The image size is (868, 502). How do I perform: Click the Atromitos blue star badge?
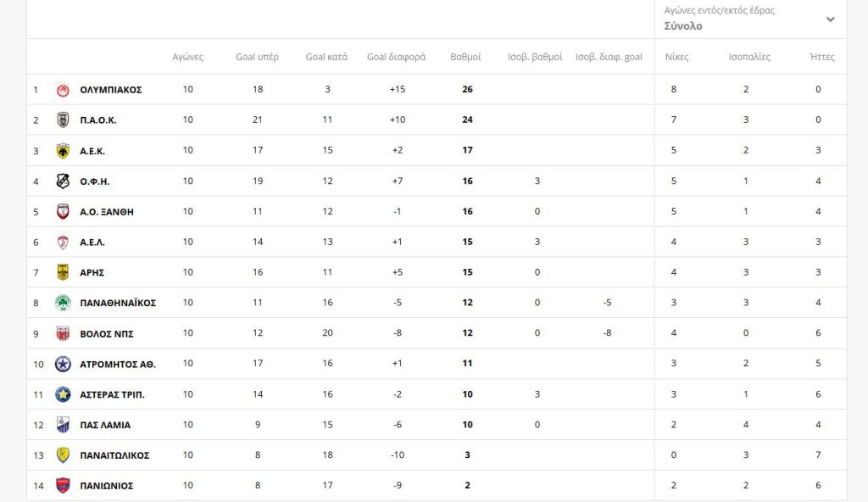click(63, 364)
